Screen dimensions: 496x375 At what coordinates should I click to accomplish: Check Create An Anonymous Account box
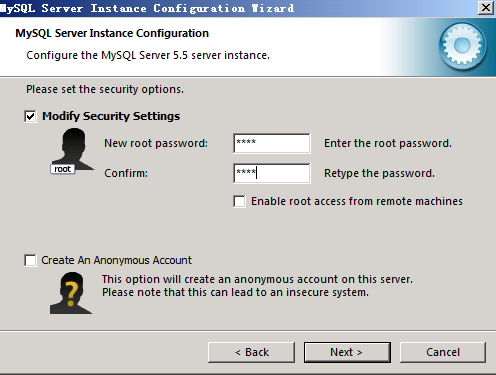click(x=30, y=260)
